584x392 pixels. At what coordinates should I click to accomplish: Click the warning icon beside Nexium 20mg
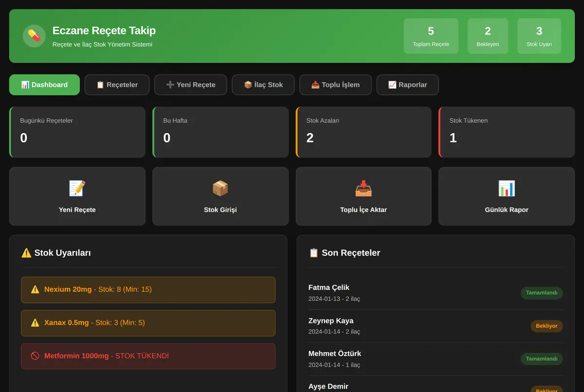[x=35, y=289]
